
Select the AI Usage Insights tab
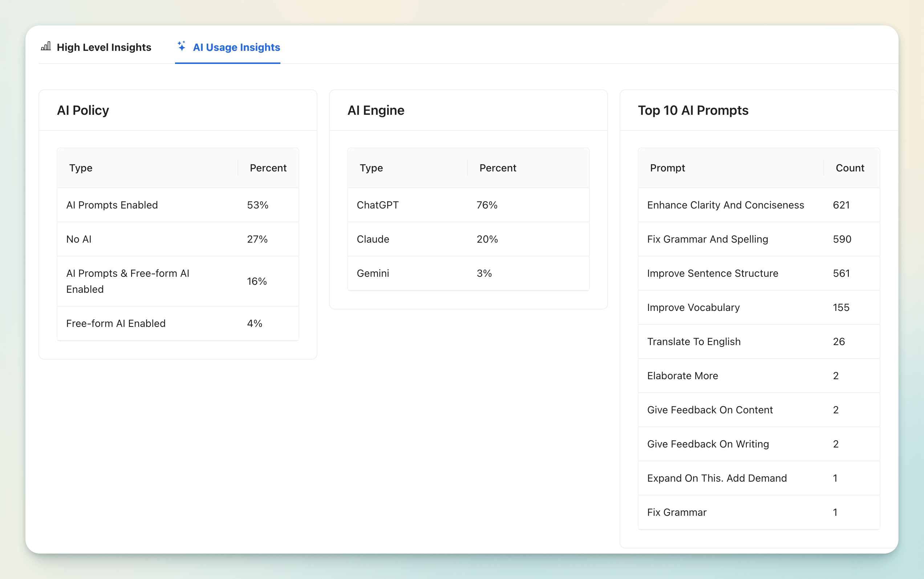pos(236,47)
